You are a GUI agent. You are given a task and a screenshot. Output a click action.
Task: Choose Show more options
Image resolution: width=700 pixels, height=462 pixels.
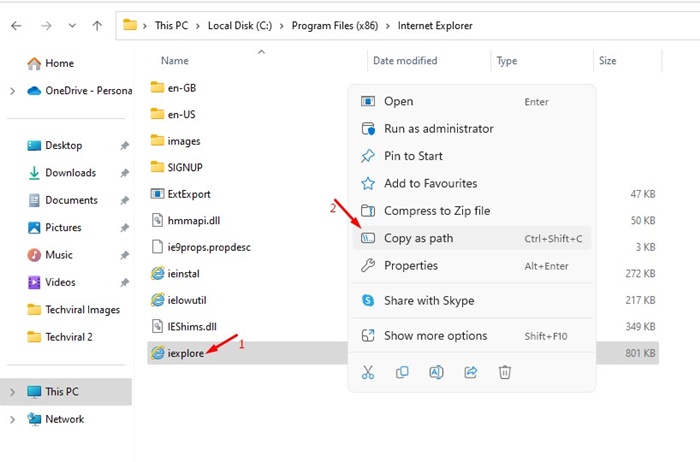click(x=471, y=336)
